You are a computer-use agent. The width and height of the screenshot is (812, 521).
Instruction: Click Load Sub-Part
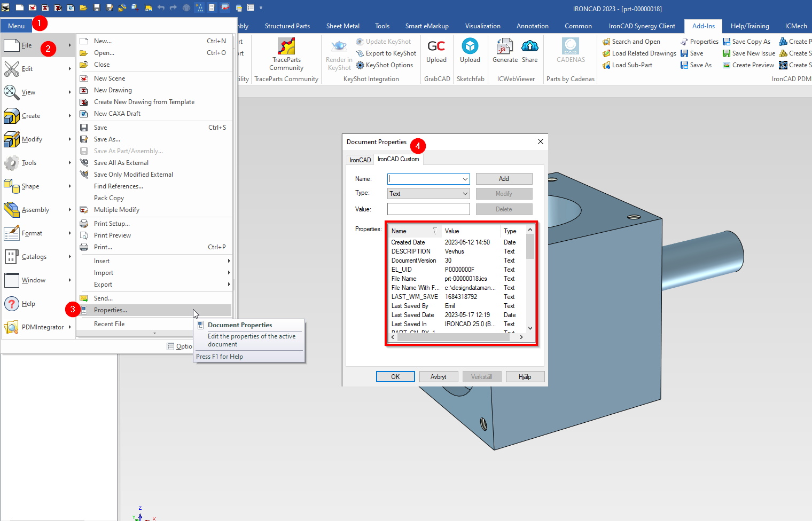[628, 65]
